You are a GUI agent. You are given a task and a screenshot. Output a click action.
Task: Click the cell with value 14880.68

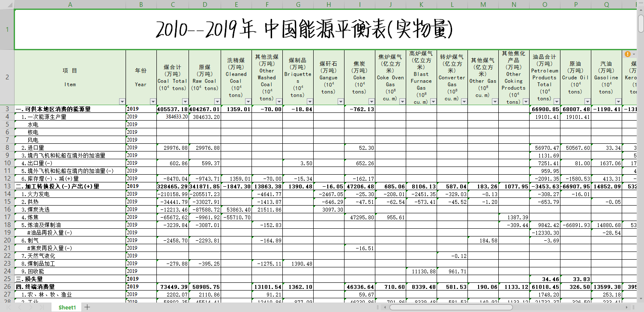(606, 225)
